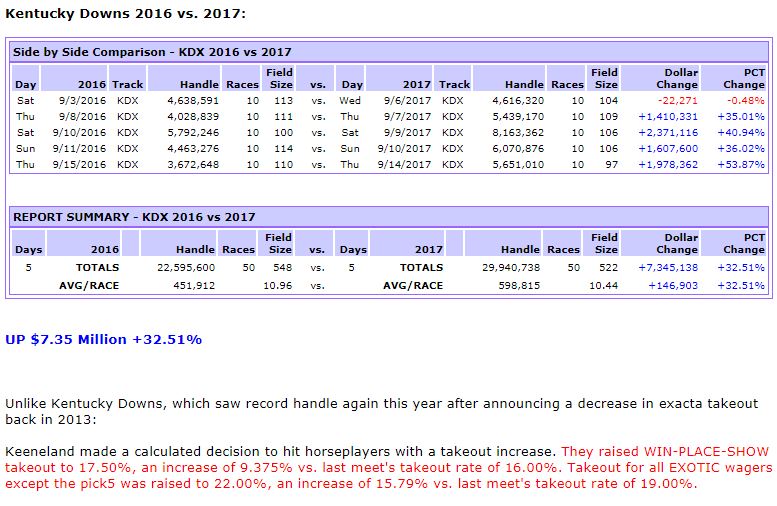Screen dimensions: 777x506
Task: Click the date 9/9/2017
Action: 407,132
